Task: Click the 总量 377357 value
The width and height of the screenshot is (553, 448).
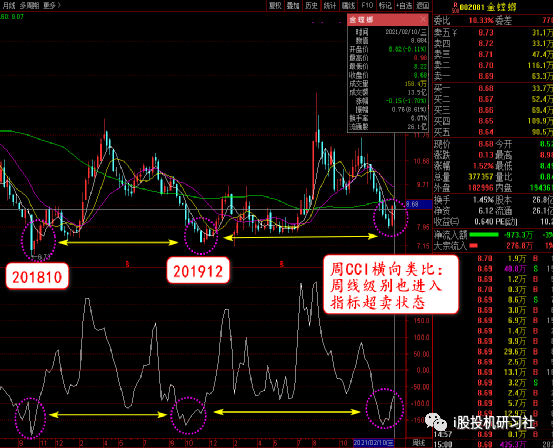Action: [x=481, y=177]
